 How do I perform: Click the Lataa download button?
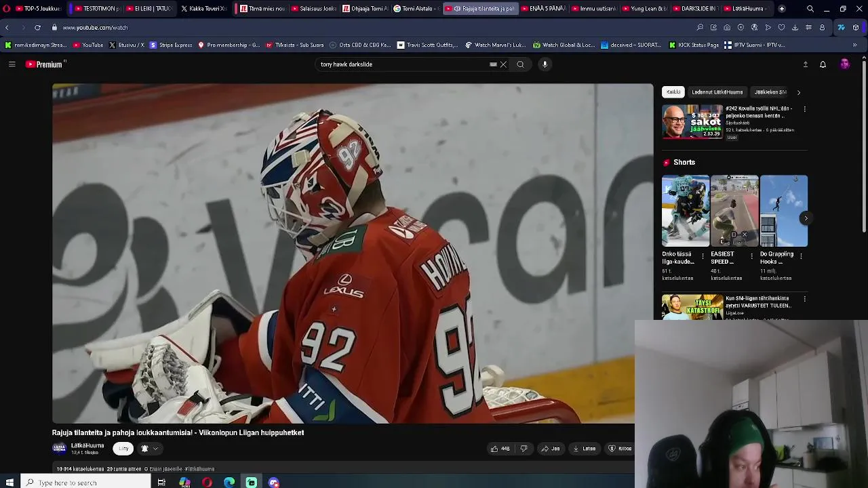584,449
